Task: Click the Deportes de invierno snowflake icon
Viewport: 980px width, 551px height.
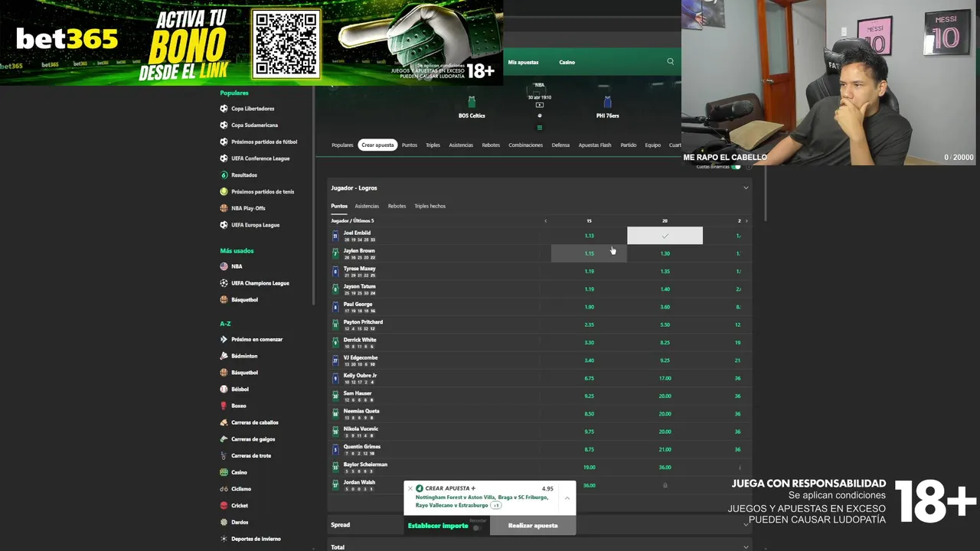Action: (x=224, y=539)
